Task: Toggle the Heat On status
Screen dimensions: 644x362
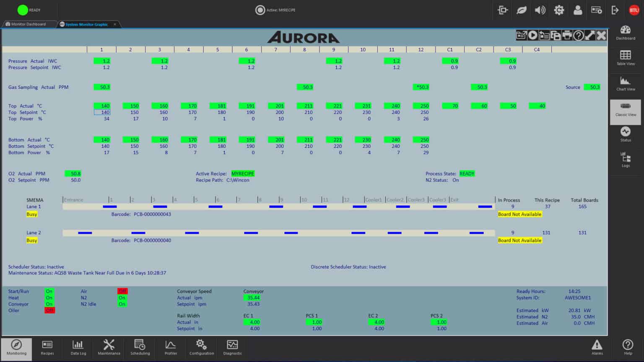Action: (x=49, y=298)
